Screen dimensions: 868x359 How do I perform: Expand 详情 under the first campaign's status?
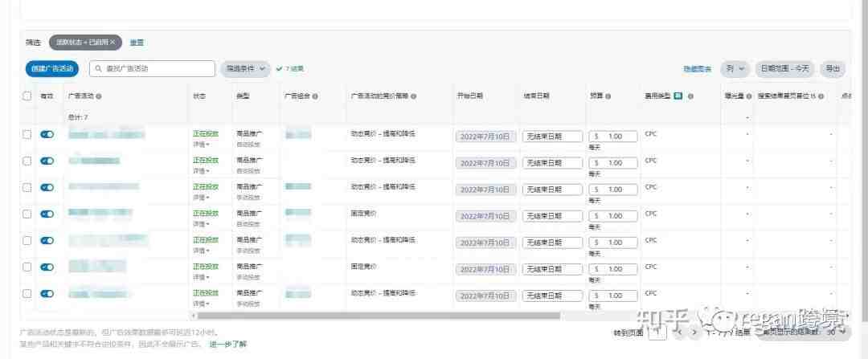pyautogui.click(x=197, y=145)
